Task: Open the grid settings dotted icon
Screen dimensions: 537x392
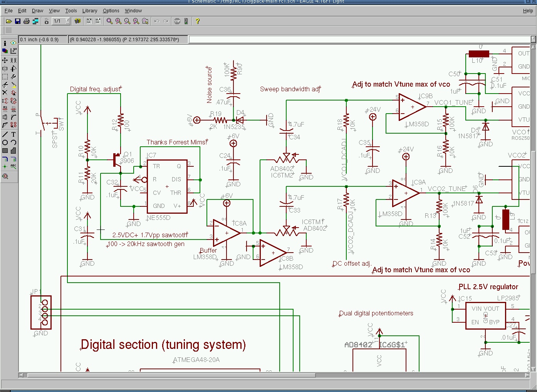Action: point(8,30)
